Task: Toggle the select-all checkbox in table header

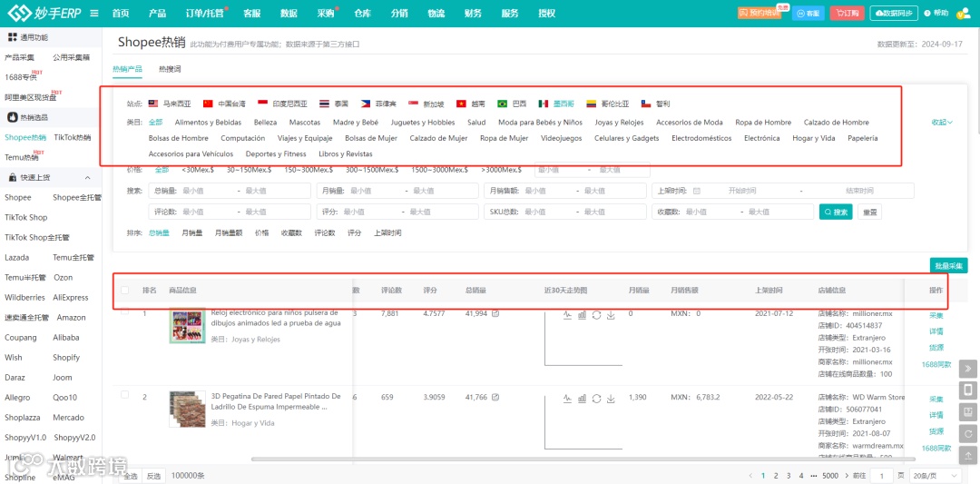Action: point(125,291)
